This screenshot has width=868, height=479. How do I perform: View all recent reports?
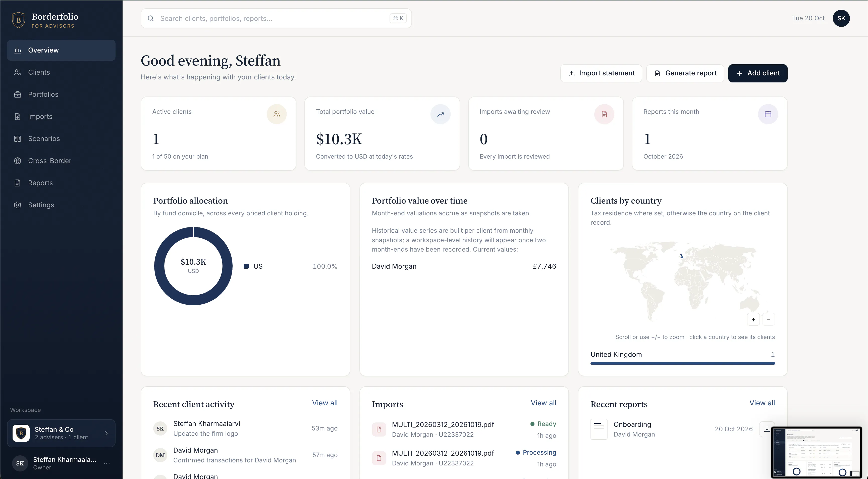click(x=762, y=403)
